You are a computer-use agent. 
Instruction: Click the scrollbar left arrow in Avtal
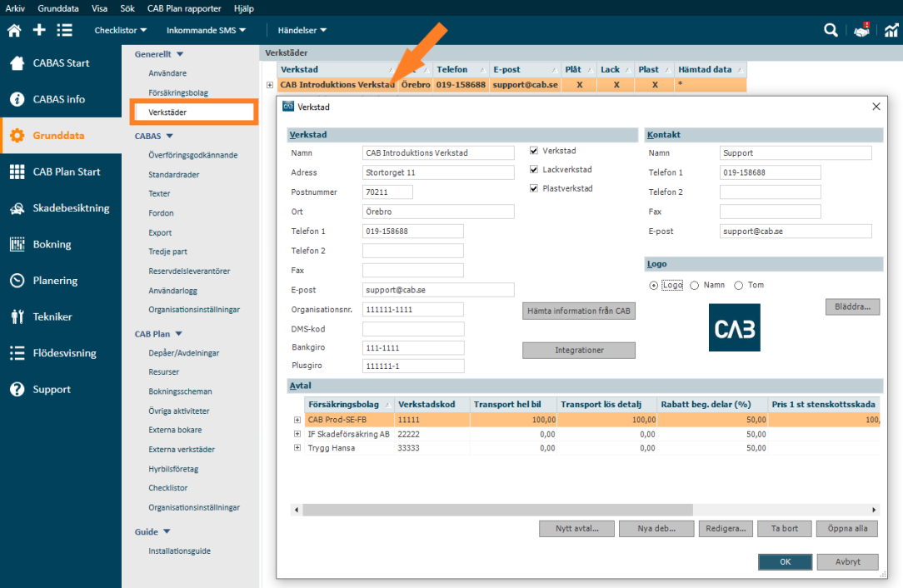click(x=297, y=510)
